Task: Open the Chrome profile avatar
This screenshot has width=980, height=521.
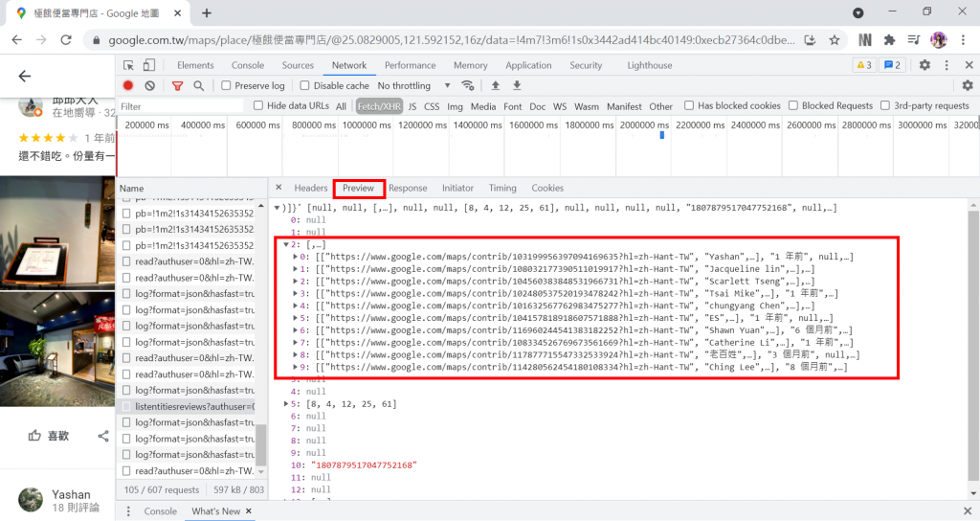Action: click(x=939, y=40)
